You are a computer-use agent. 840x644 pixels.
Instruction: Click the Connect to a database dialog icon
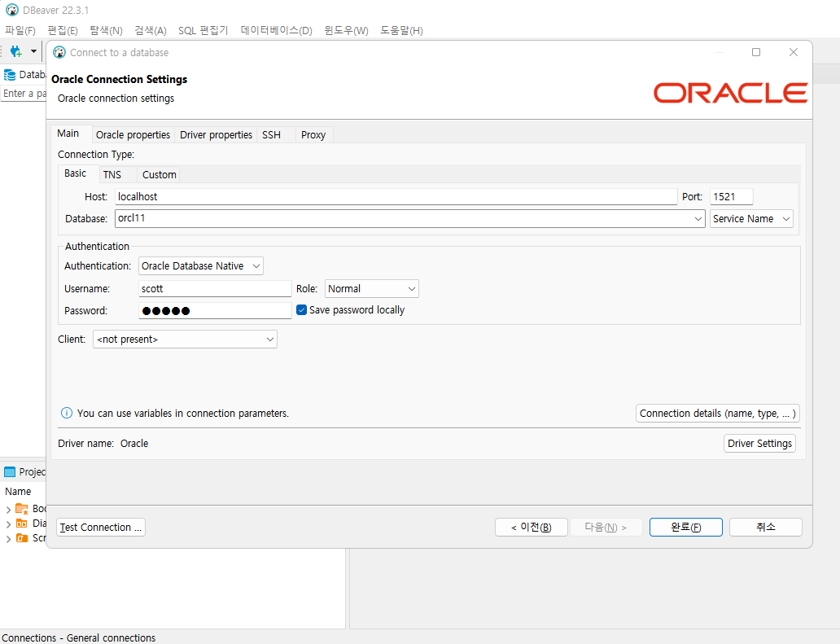coord(59,52)
